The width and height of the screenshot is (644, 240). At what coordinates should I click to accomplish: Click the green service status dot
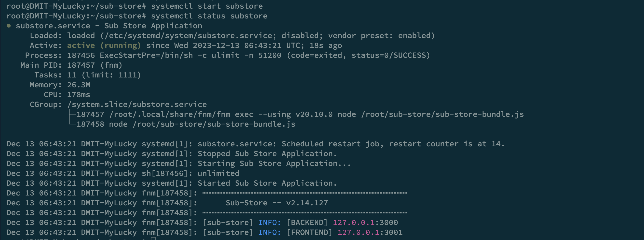point(9,26)
